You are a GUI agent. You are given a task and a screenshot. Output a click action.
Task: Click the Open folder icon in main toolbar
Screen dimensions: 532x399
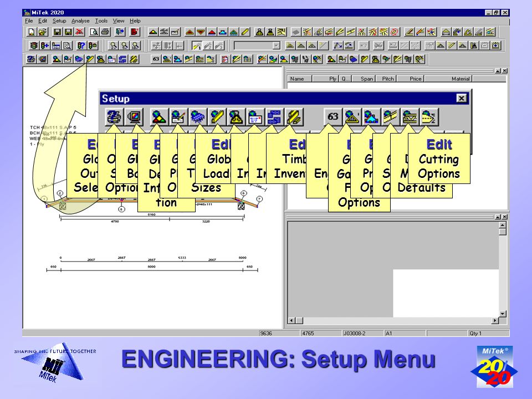[x=43, y=32]
